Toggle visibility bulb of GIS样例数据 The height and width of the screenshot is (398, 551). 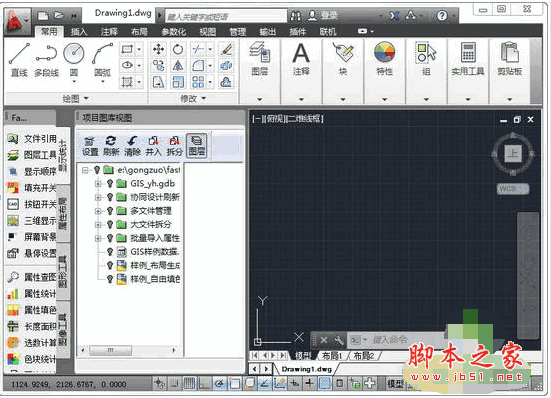(x=110, y=252)
